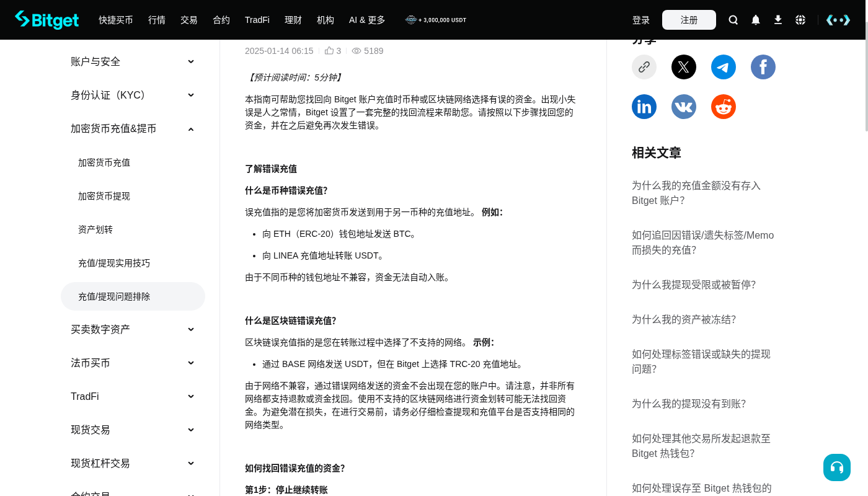Image resolution: width=868 pixels, height=496 pixels.
Task: Open the notifications bell icon
Action: coord(756,20)
